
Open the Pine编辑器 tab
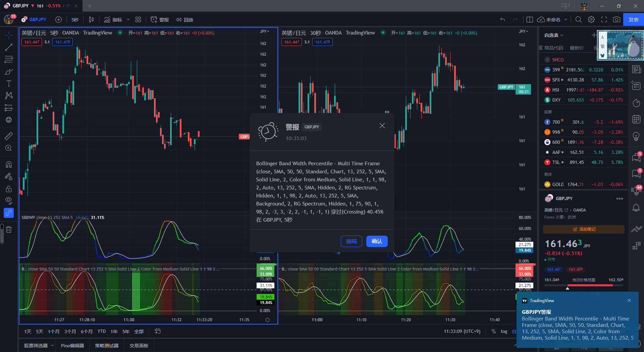point(72,345)
